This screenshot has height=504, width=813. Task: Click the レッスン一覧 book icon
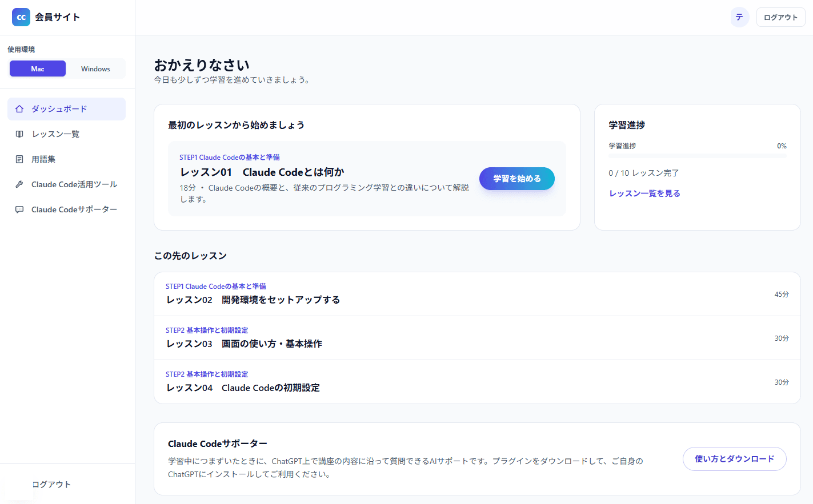(x=19, y=134)
